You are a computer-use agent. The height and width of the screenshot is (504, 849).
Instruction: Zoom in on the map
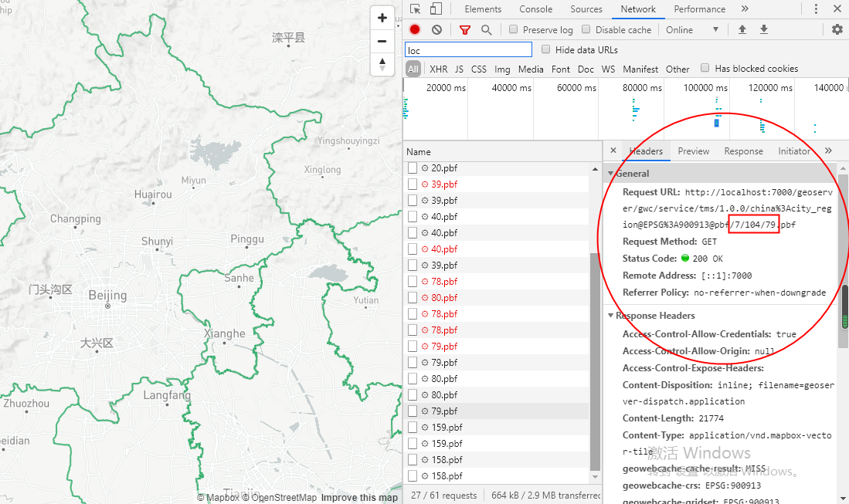(x=382, y=18)
